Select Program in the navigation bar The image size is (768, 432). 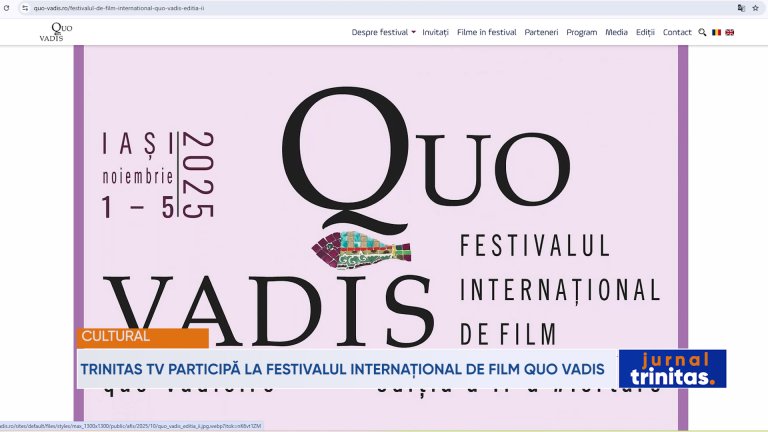click(581, 32)
